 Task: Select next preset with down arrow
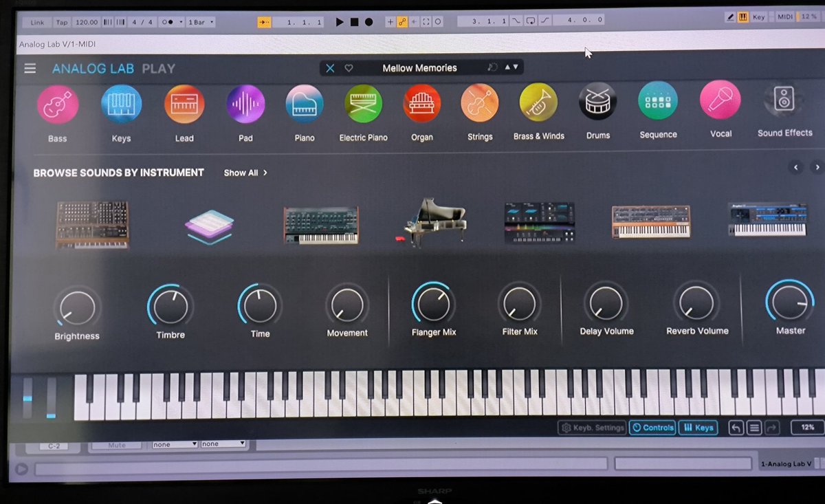[x=516, y=67]
